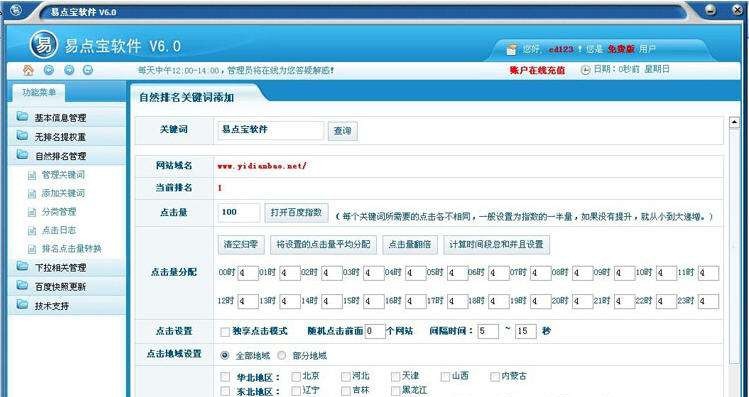
Task: Click the document icon beside 分类管理
Action: click(32, 213)
